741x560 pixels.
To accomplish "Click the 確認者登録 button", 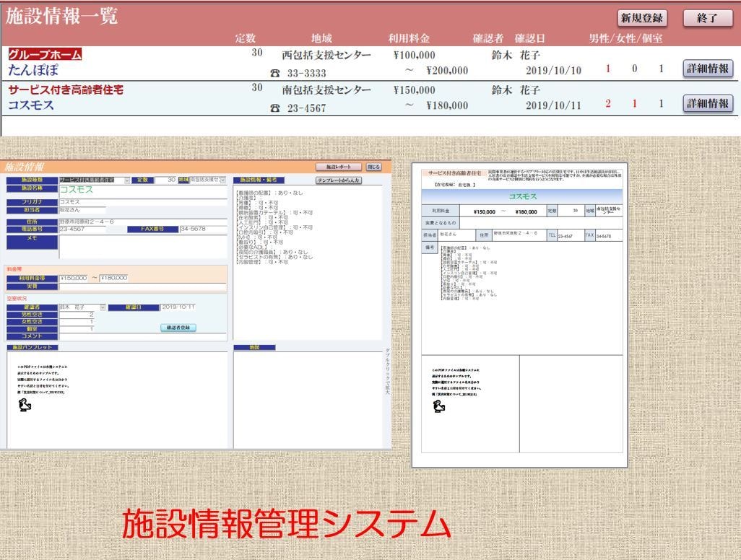I will tap(178, 328).
